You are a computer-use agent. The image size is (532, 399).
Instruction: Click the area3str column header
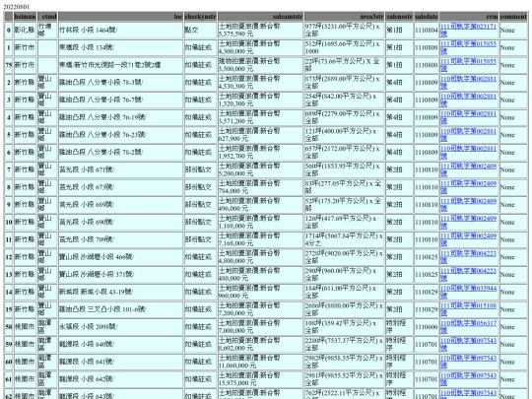pos(344,17)
